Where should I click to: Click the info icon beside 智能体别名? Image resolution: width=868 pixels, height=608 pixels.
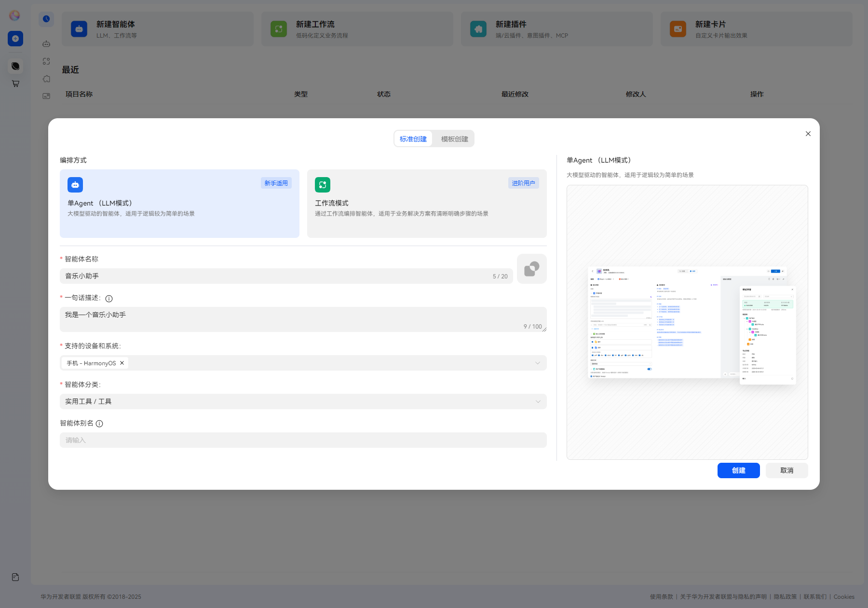pyautogui.click(x=99, y=424)
